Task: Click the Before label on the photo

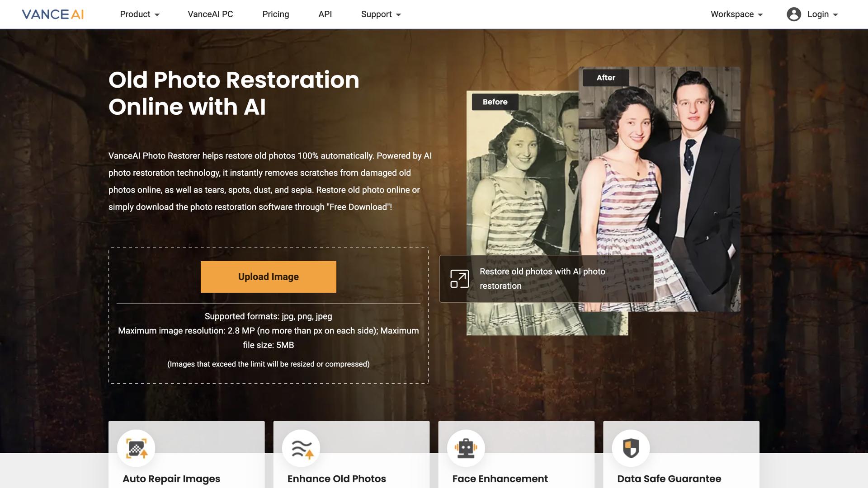Action: 495,102
